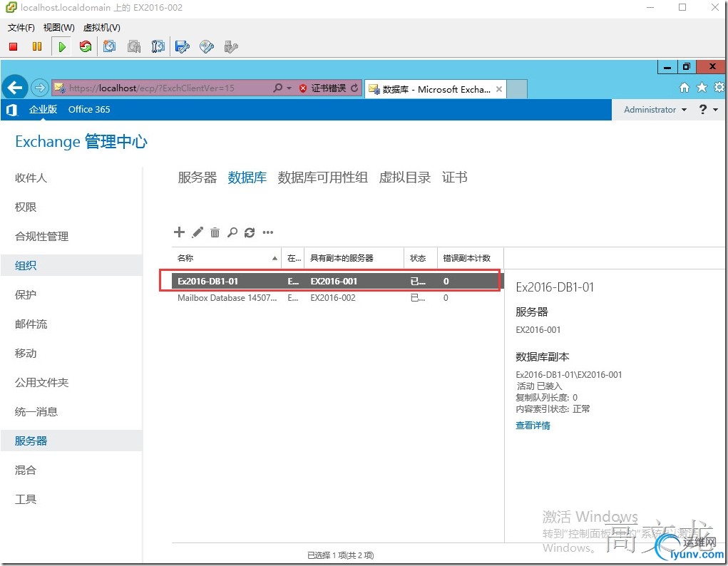Image resolution: width=728 pixels, height=566 pixels.
Task: Search databases with the magnifier icon
Action: click(232, 232)
